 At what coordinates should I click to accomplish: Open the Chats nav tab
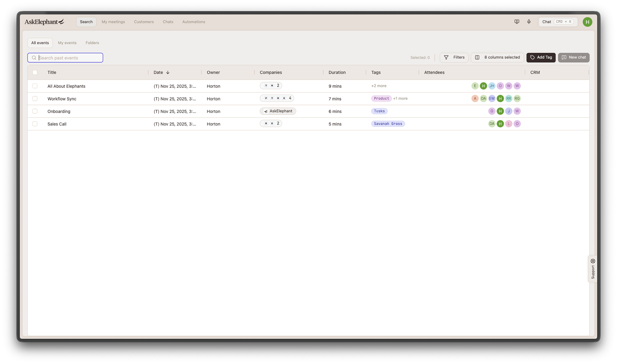(168, 22)
